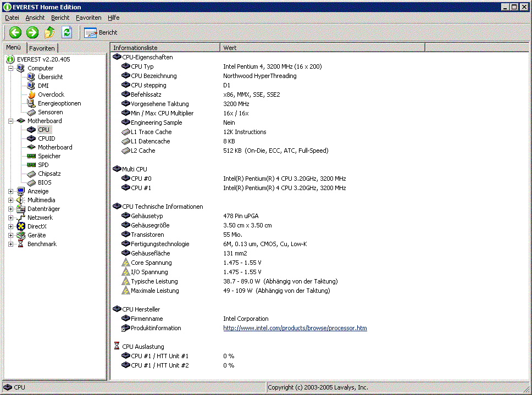Select the CPU #0 row
Viewport: 532px width, 395px height.
[x=234, y=179]
